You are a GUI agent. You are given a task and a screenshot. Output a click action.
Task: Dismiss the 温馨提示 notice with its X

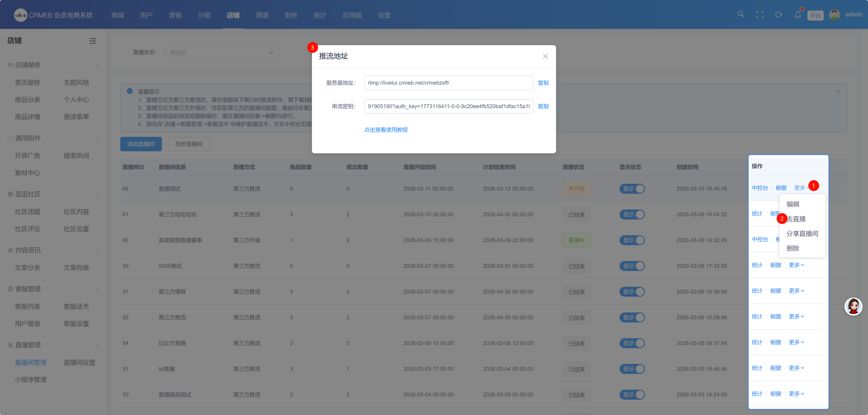pos(838,91)
